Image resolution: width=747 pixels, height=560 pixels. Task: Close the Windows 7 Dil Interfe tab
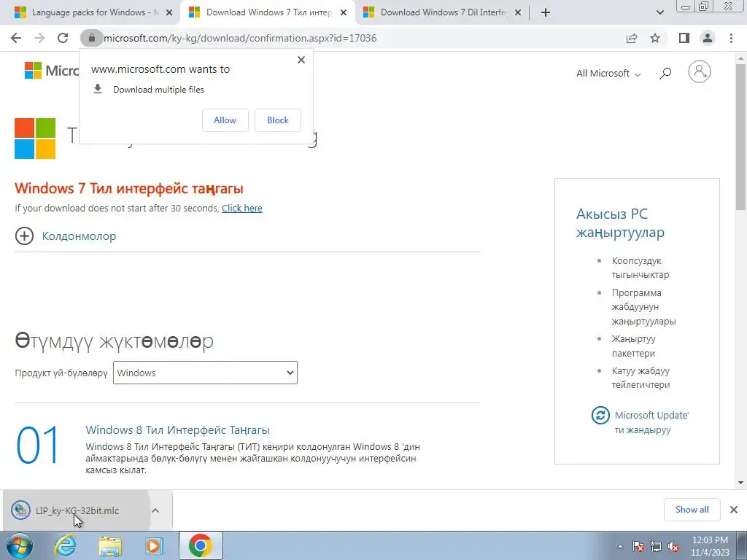click(519, 13)
